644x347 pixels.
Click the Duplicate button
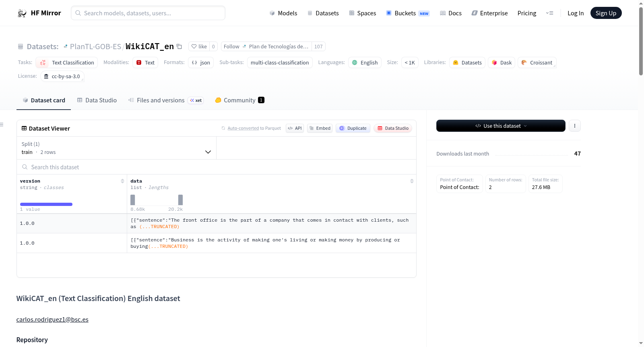click(353, 128)
